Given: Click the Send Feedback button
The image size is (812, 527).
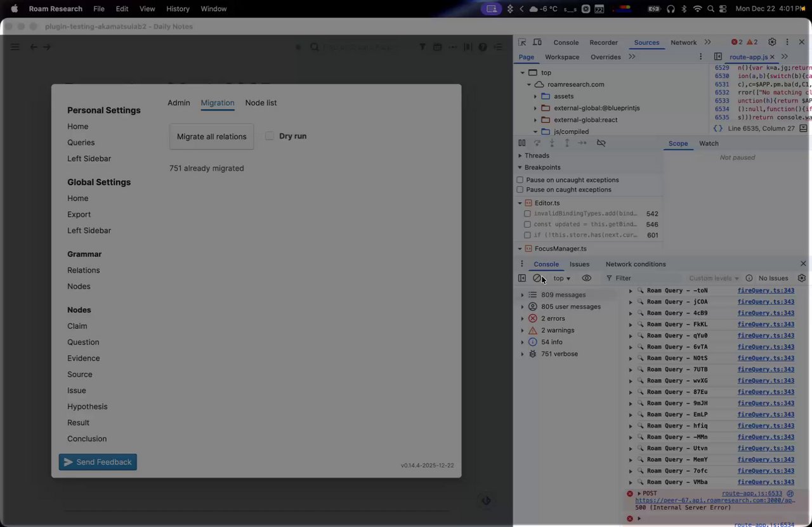Looking at the screenshot, I should coord(98,462).
